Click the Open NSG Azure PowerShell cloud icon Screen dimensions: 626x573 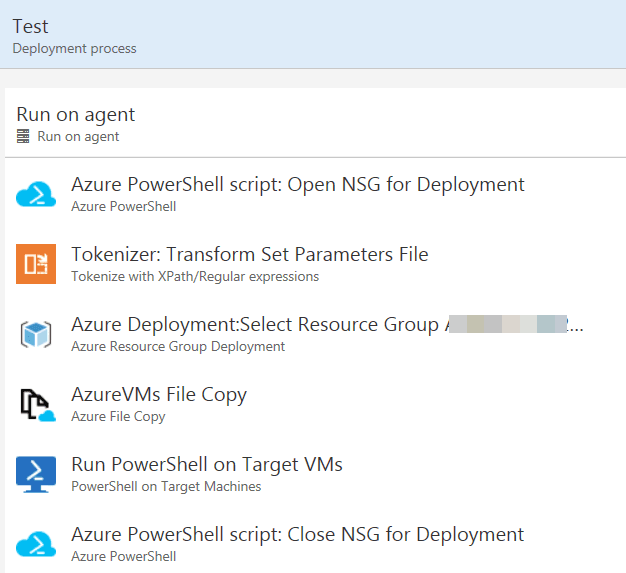tap(36, 194)
